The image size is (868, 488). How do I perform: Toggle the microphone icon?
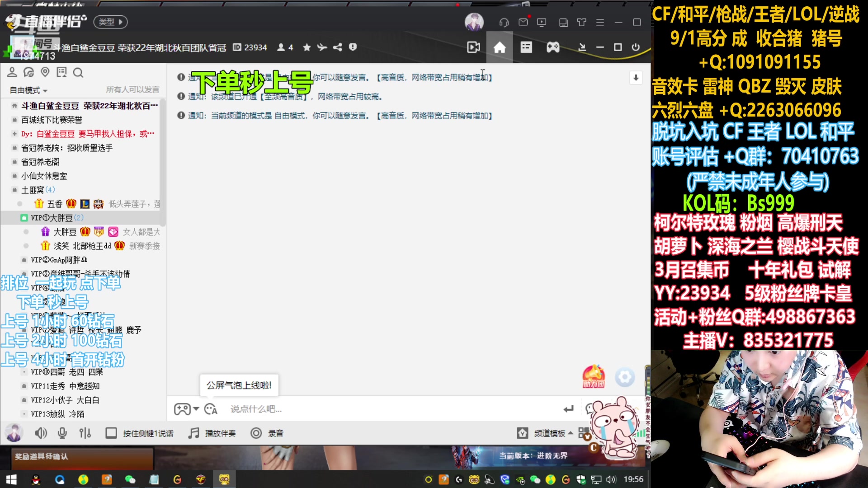click(x=62, y=433)
